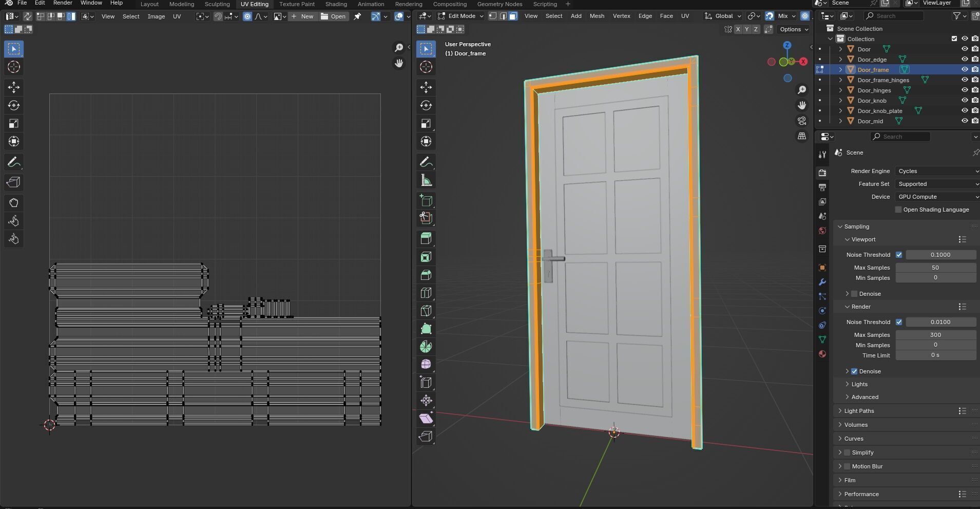Switch to the Texture Paint workspace tab
The height and width of the screenshot is (509, 980).
(297, 4)
